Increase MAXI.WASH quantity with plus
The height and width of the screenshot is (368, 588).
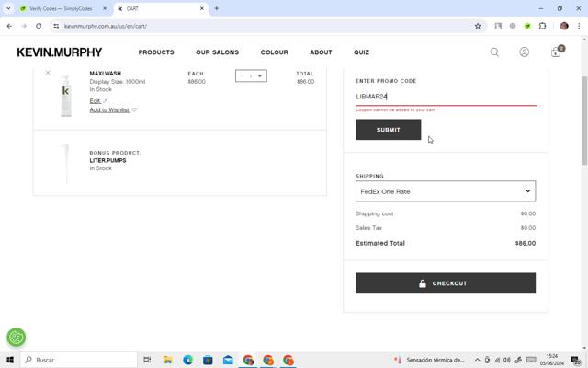(x=260, y=75)
